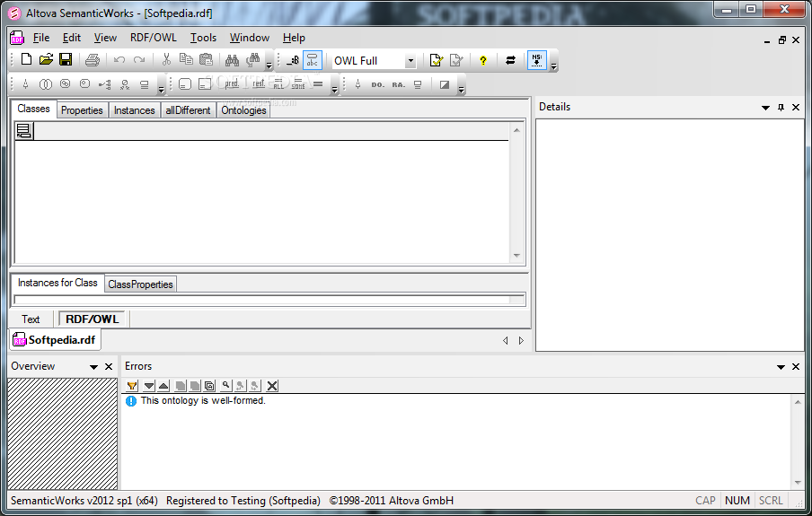Click the Print icon
Screen dimensions: 812x516
(x=93, y=60)
